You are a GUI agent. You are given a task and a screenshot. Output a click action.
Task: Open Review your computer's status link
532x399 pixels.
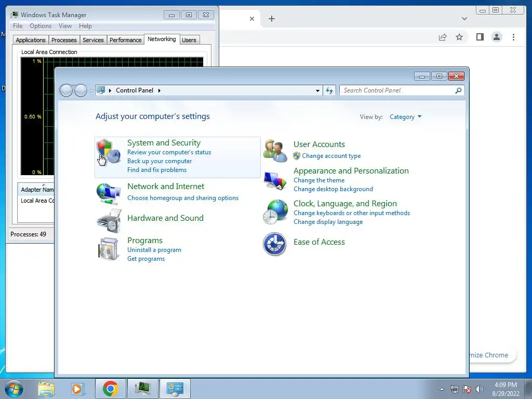click(169, 152)
